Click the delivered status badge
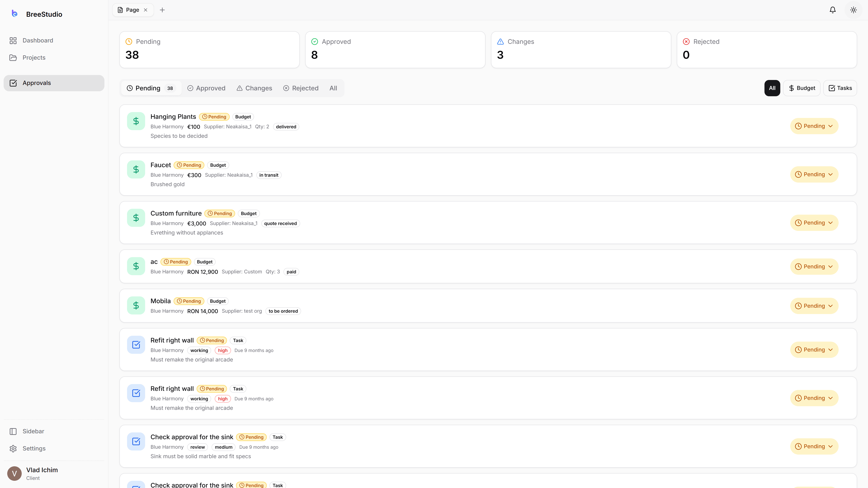 point(286,127)
